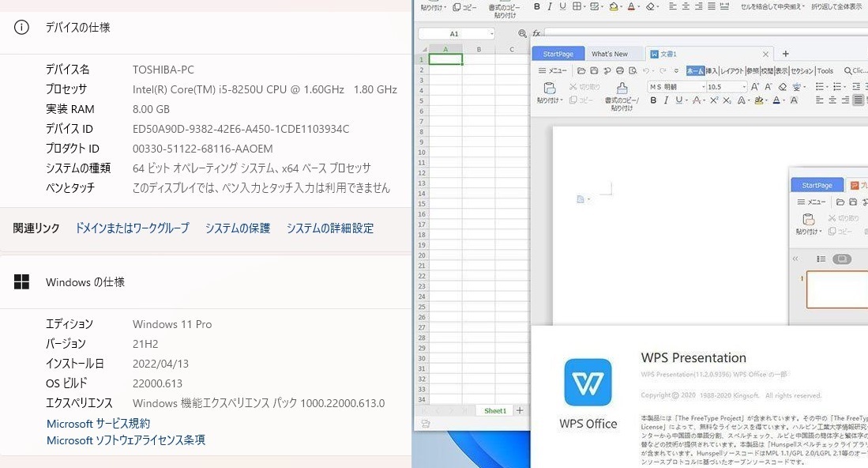Open file with the folder icon in Writer toolbar

pos(581,71)
